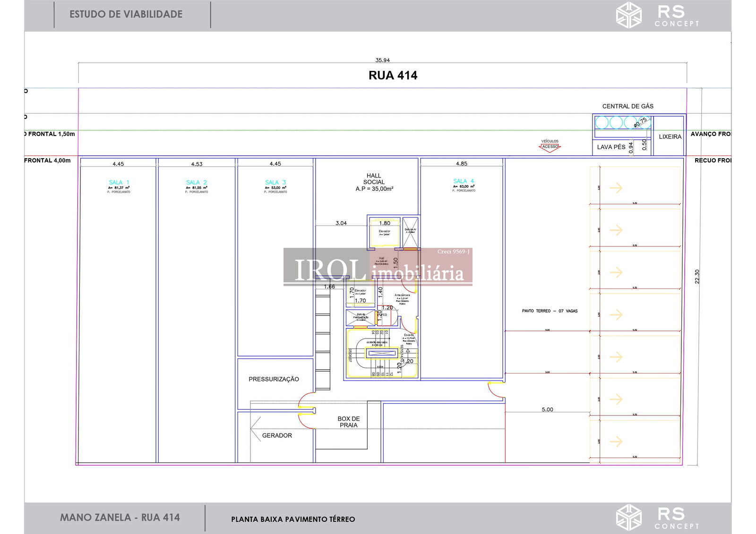Click the RS Concept cube logo in bottom footer
756x534 pixels.
pyautogui.click(x=628, y=517)
